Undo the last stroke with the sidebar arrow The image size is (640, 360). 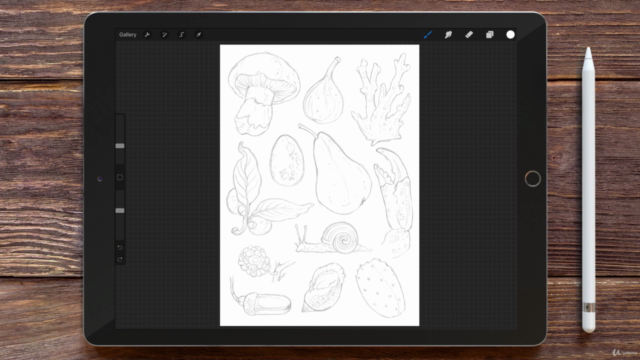pos(120,247)
